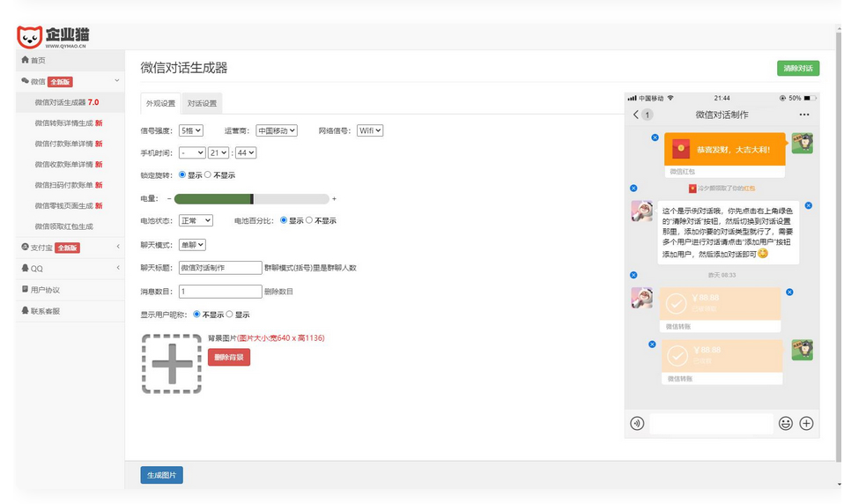The image size is (844, 504).
Task: Click the red envelope icon in orange bubble
Action: coord(681,149)
